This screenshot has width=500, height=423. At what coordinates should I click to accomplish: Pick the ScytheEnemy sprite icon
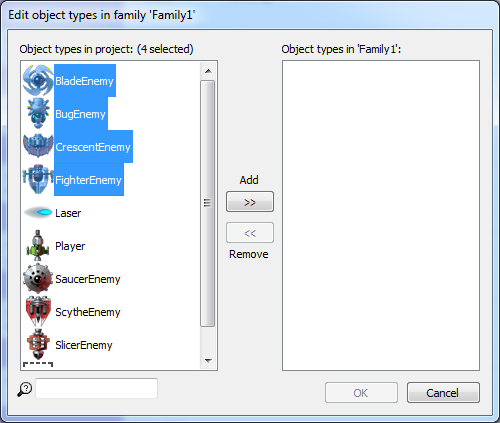pyautogui.click(x=38, y=311)
